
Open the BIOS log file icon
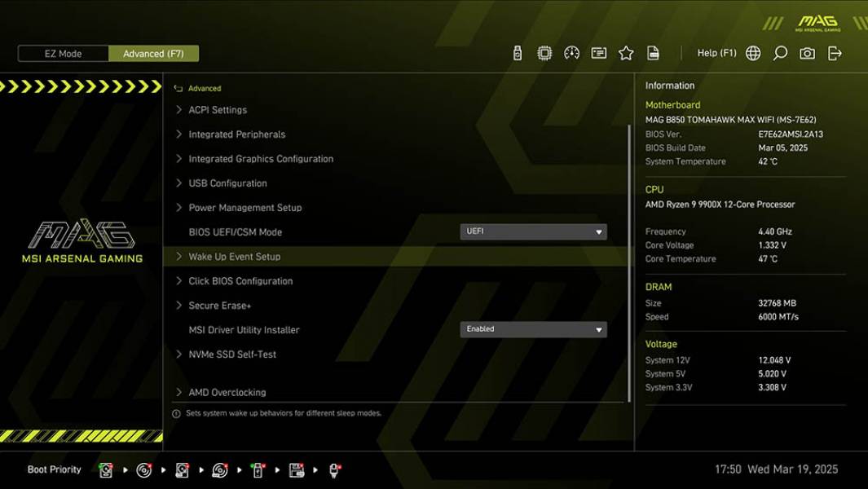coord(653,53)
